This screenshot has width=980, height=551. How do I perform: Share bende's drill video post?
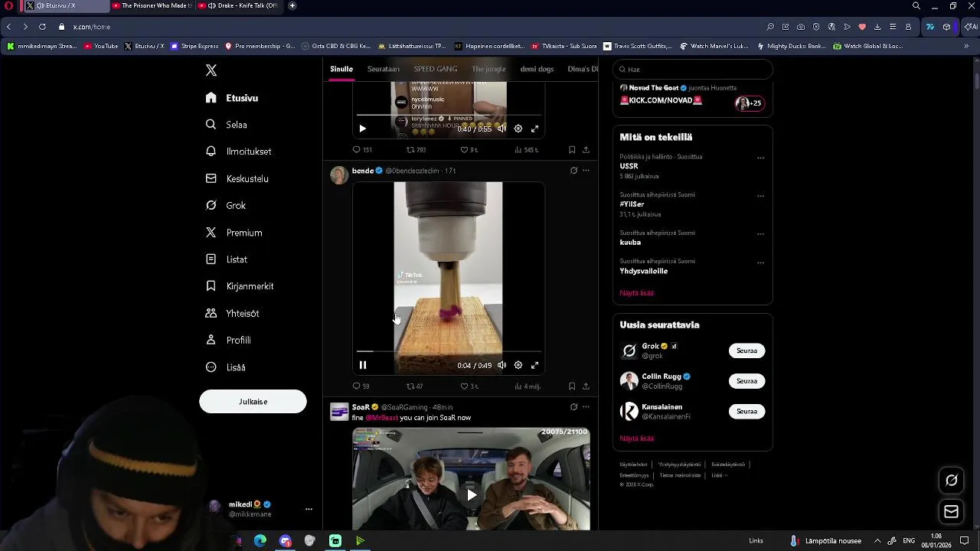click(586, 386)
